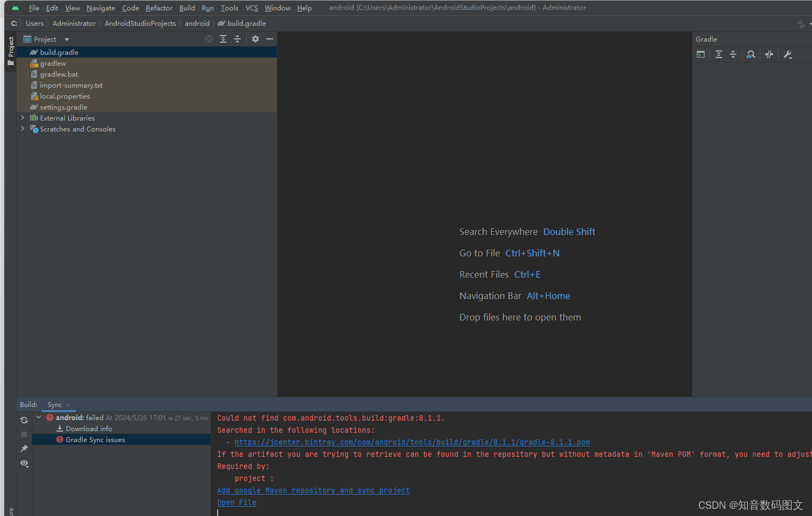Select Gradle Sync issues entry
The height and width of the screenshot is (516, 812).
pos(122,439)
